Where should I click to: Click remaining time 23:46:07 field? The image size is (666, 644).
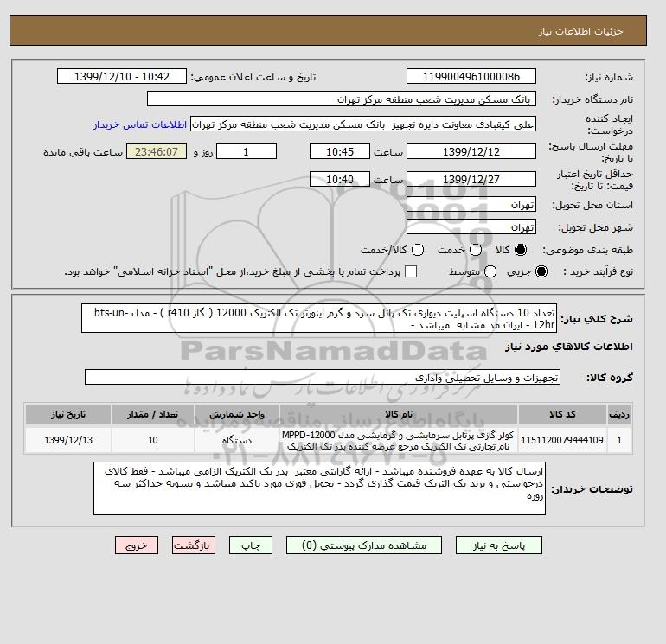[x=157, y=151]
